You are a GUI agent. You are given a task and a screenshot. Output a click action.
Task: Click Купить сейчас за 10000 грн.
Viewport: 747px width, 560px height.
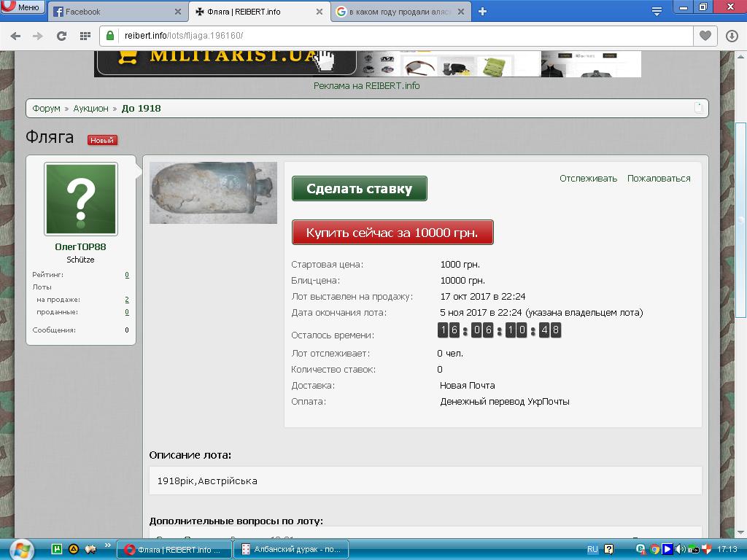tap(392, 233)
